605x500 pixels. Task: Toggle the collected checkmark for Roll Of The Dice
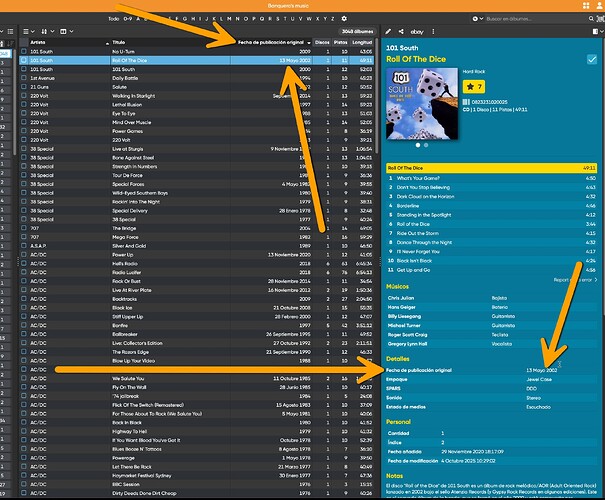[592, 59]
